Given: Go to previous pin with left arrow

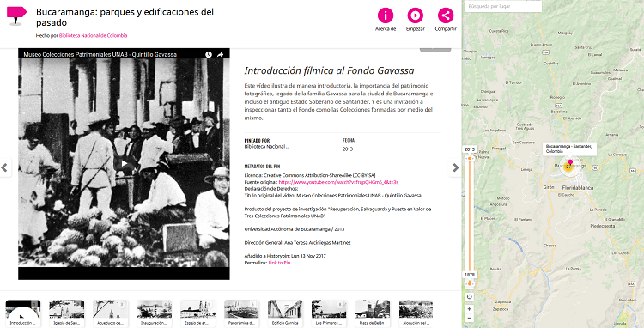Looking at the screenshot, I should [5, 167].
